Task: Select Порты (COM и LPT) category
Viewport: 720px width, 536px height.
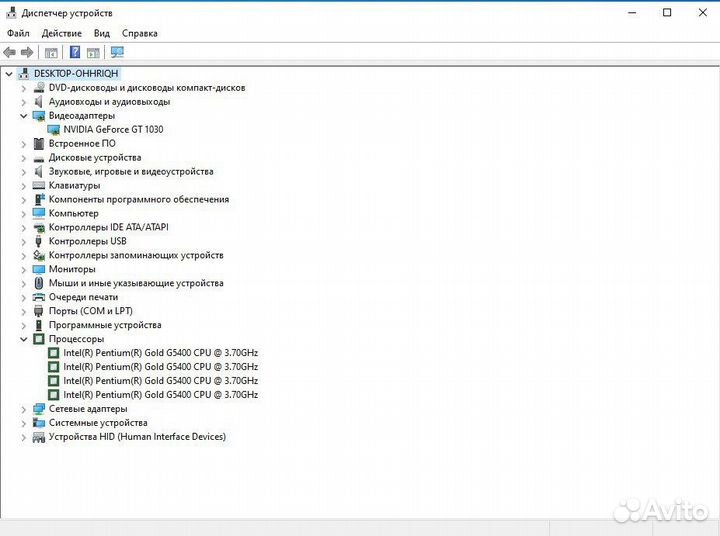Action: point(90,311)
